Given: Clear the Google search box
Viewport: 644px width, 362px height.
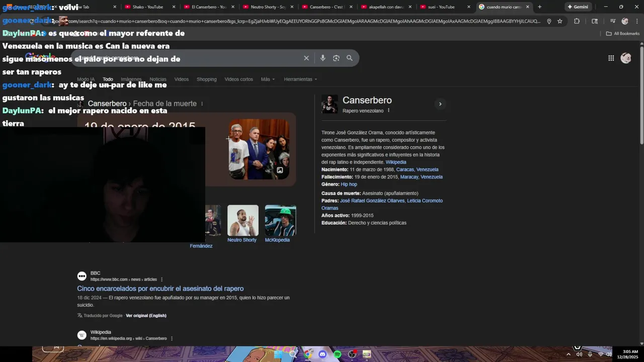Looking at the screenshot, I should click(x=306, y=58).
